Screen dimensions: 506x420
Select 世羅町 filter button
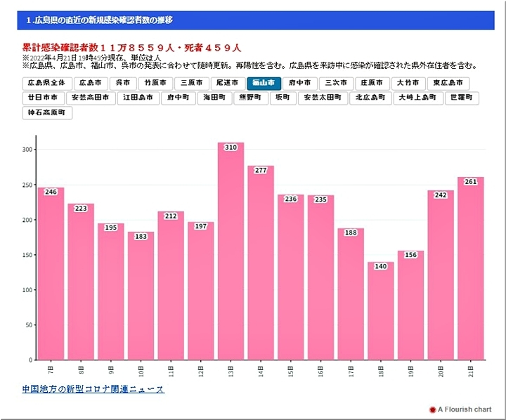coord(462,98)
